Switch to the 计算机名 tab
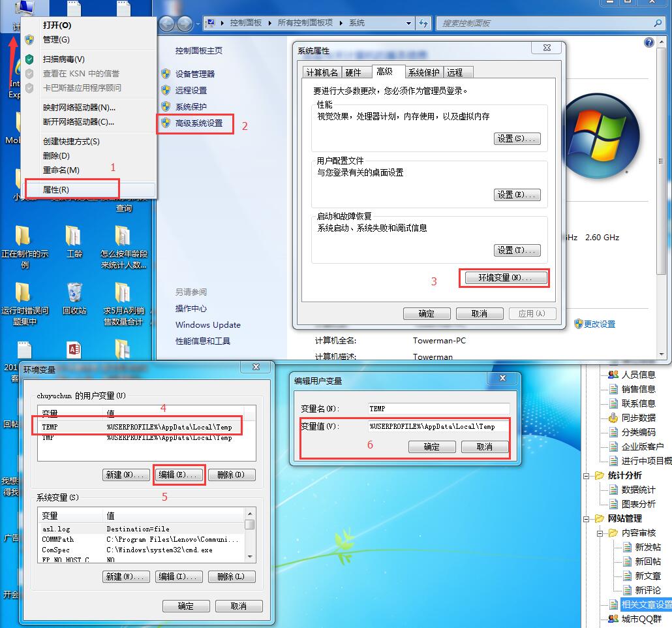Viewport: 672px width, 628px height. [x=322, y=72]
